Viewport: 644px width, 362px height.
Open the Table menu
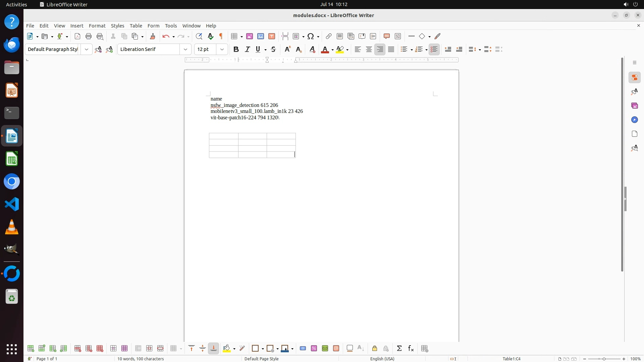tap(136, 26)
